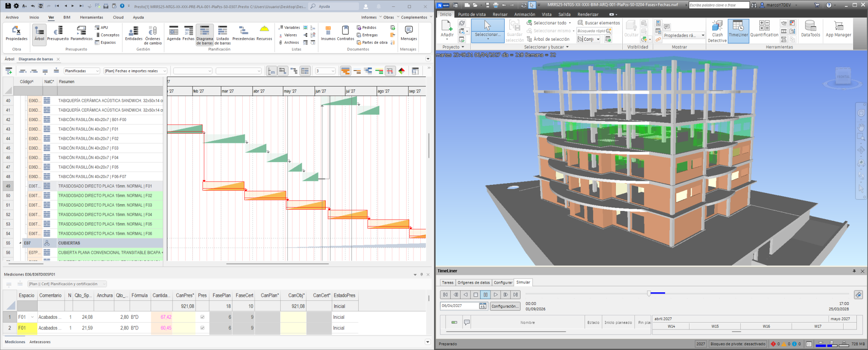
Task: Click the export animation icon in TimeLiner
Action: (858, 295)
